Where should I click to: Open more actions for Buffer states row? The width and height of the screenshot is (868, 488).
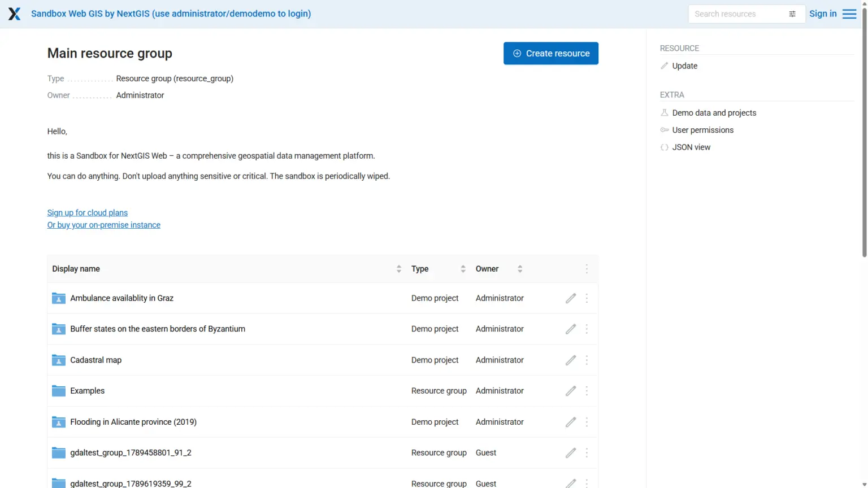[587, 329]
